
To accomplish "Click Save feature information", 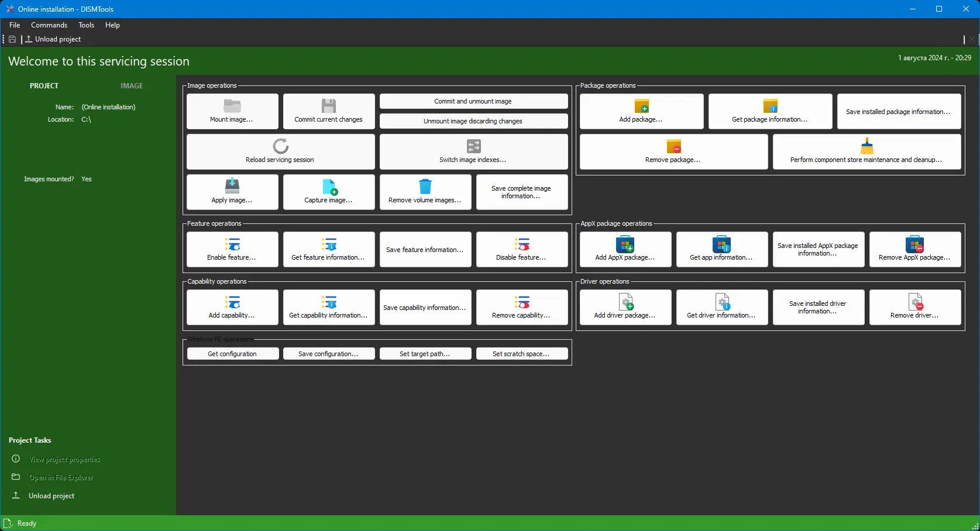I will pos(425,249).
